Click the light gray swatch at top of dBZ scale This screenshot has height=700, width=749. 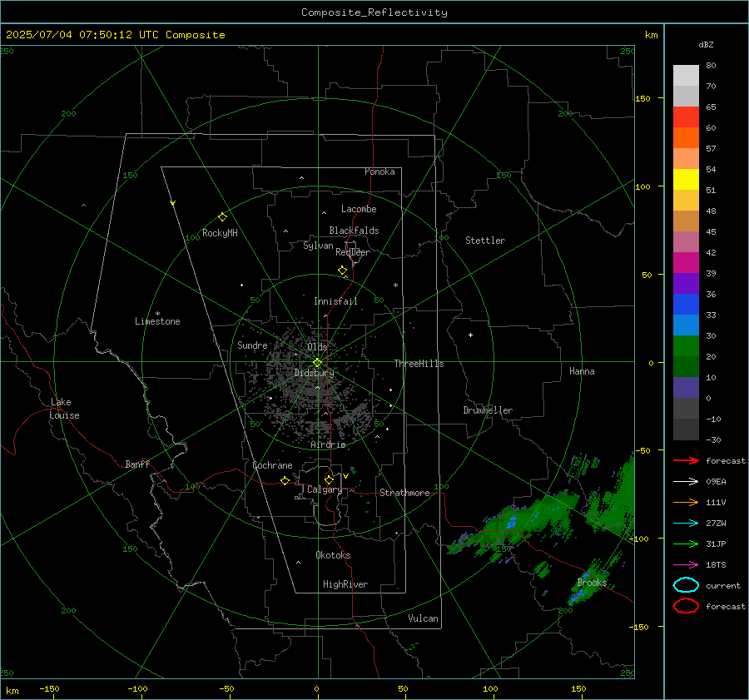click(686, 76)
